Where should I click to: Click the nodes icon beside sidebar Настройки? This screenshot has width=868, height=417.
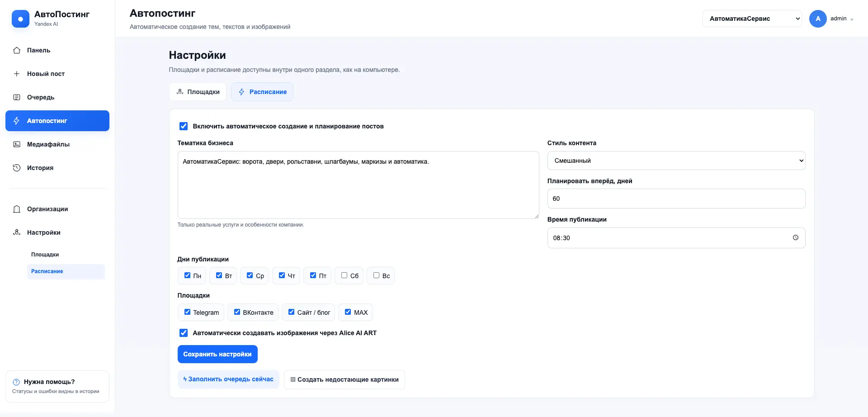(x=17, y=232)
